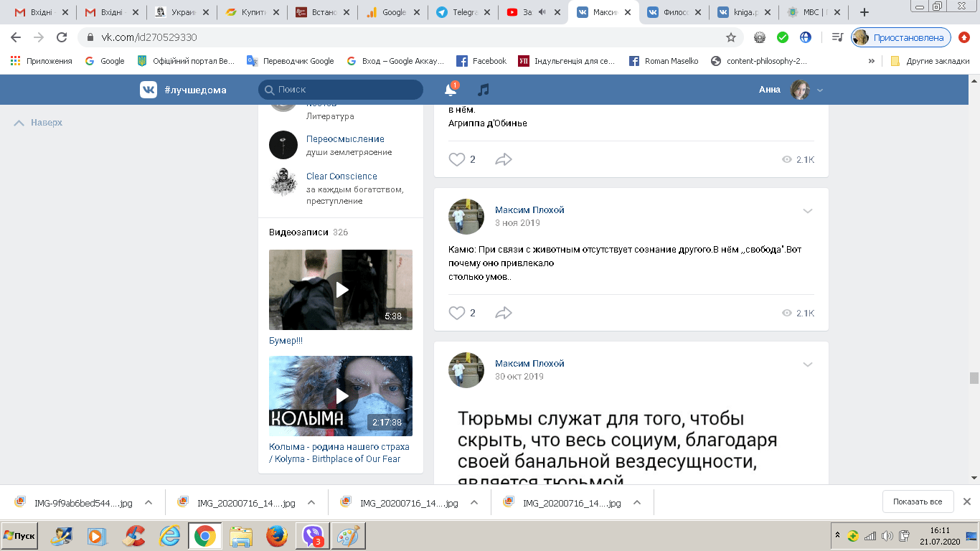Open Paint from the taskbar

(x=349, y=536)
